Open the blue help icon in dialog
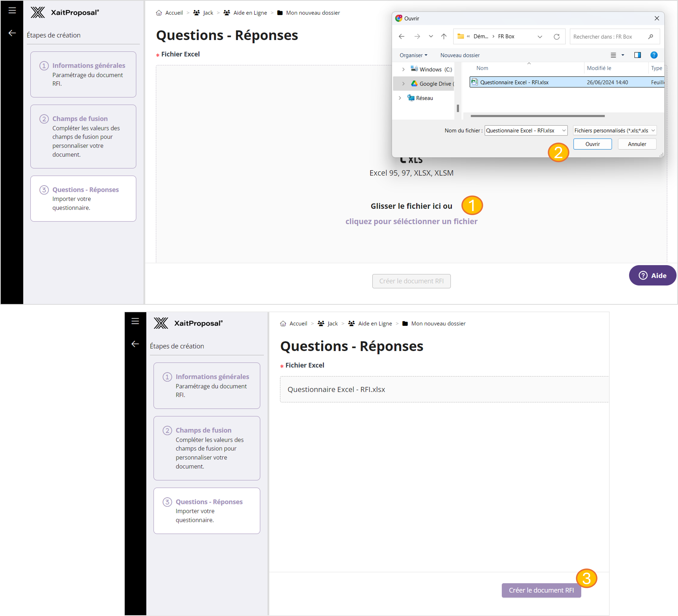The height and width of the screenshot is (616, 678). 654,55
